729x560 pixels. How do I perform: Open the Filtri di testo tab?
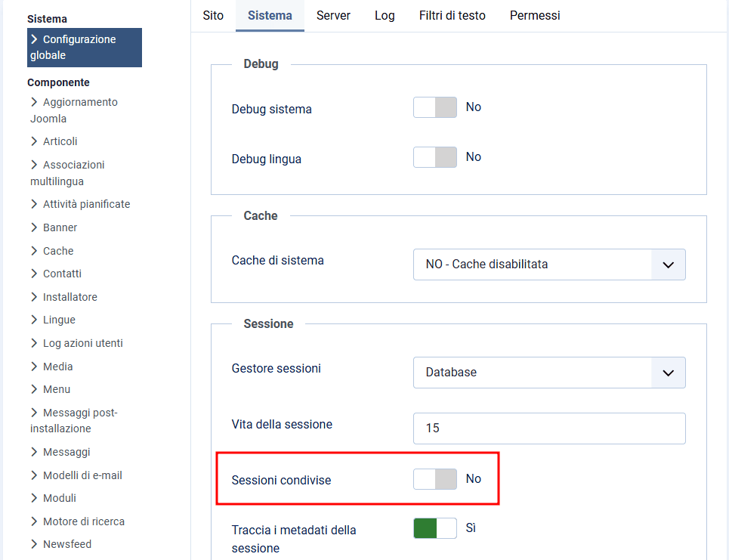coord(452,15)
